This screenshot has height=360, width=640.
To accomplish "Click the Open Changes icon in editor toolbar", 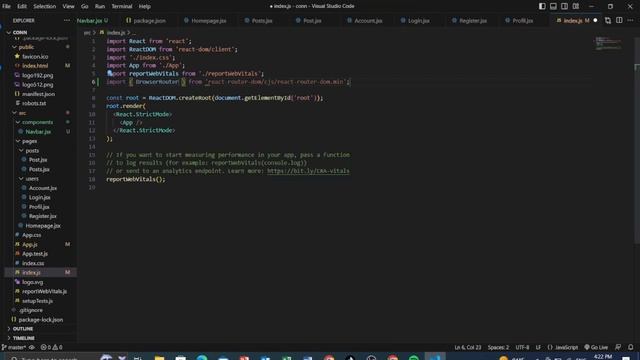I will (x=608, y=20).
